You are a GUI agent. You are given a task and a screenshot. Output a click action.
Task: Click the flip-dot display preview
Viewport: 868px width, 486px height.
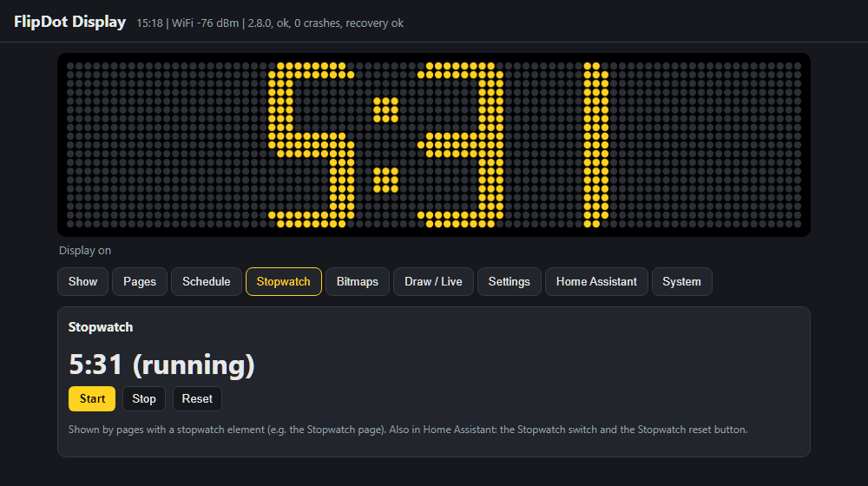434,145
